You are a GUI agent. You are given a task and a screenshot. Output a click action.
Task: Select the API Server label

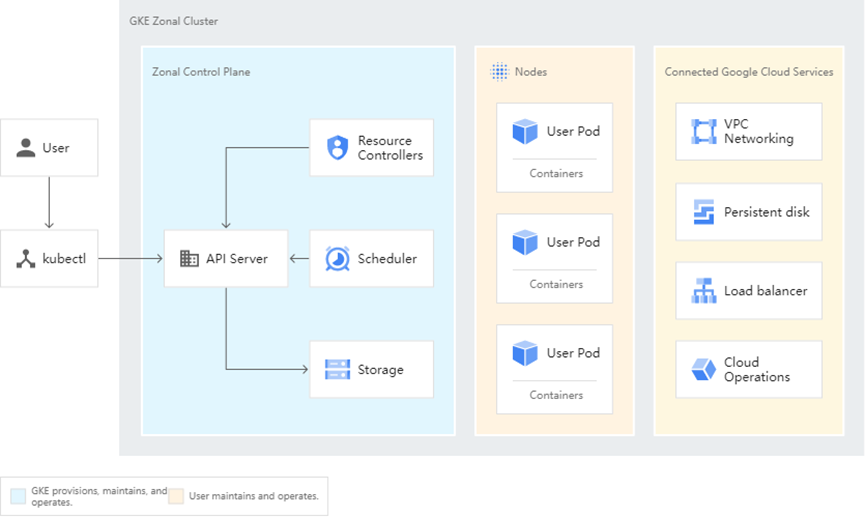(237, 259)
